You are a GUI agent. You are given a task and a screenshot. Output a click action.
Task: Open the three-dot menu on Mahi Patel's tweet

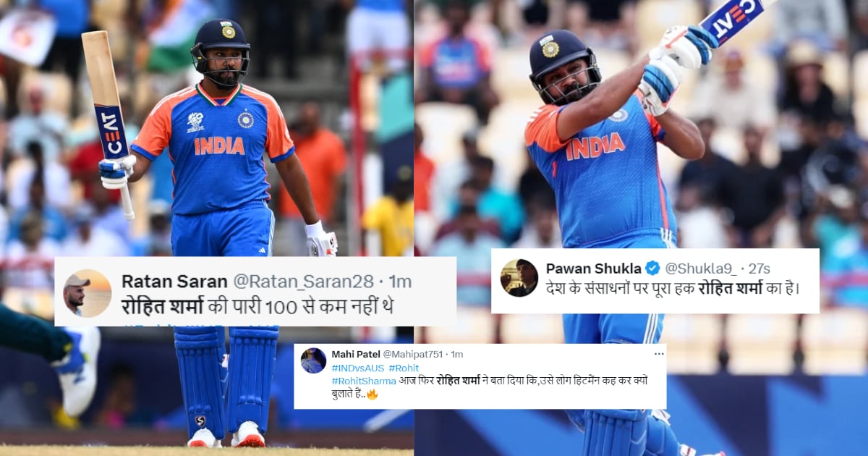[x=659, y=354]
